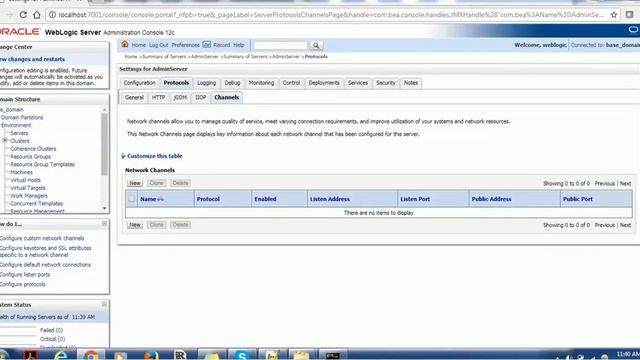640x360 pixels.
Task: Minimize the How do I panel
Action: tap(104, 224)
